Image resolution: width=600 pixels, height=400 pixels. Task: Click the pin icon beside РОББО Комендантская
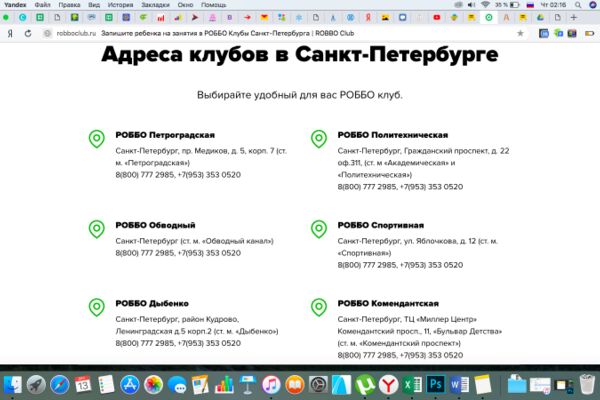pos(318,307)
